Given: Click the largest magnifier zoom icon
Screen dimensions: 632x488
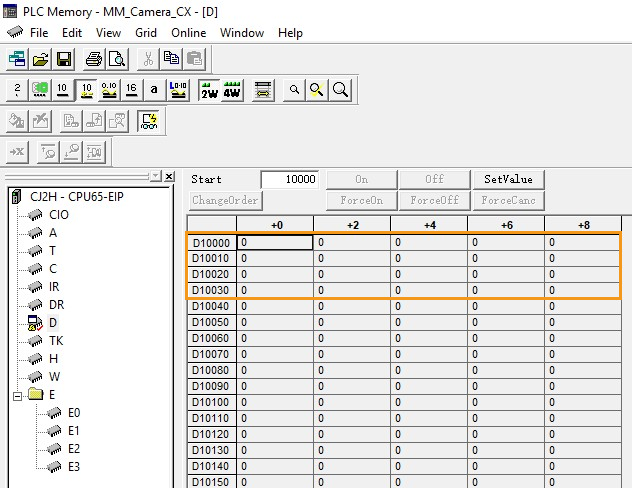Looking at the screenshot, I should point(341,90).
